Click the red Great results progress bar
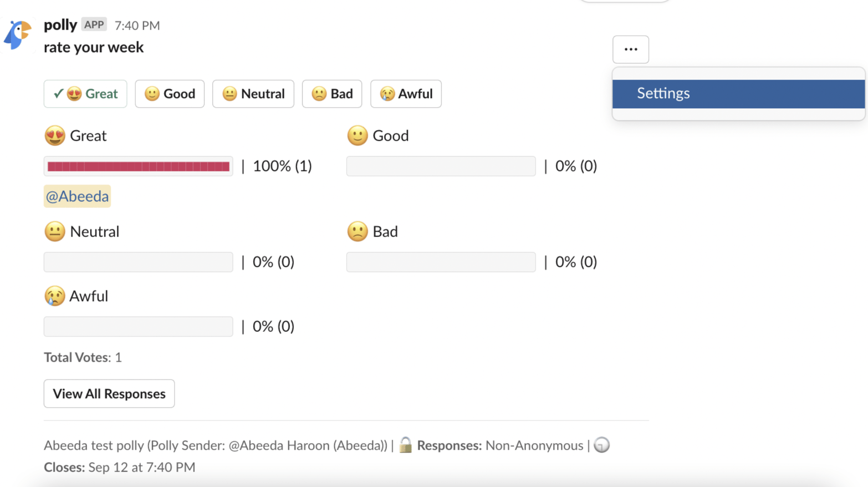 click(x=139, y=166)
